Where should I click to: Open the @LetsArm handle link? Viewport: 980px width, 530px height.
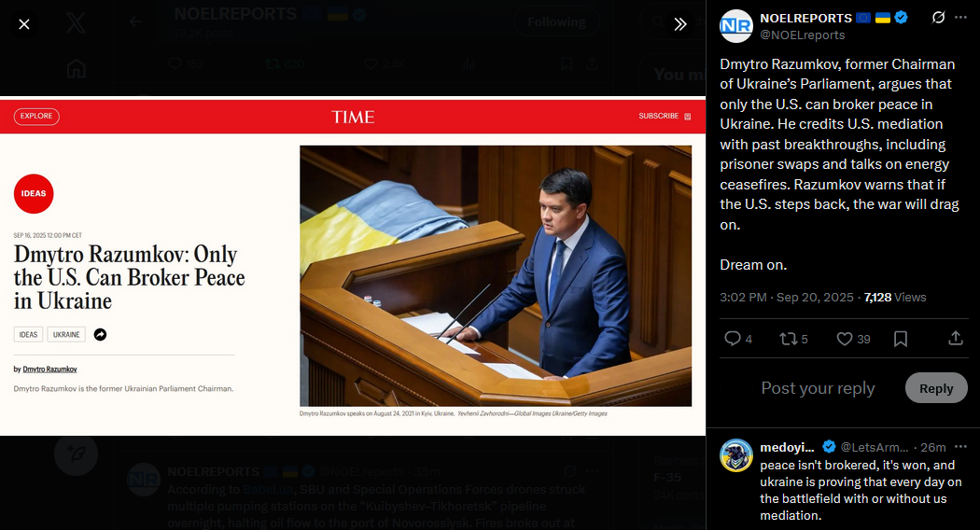(x=875, y=448)
